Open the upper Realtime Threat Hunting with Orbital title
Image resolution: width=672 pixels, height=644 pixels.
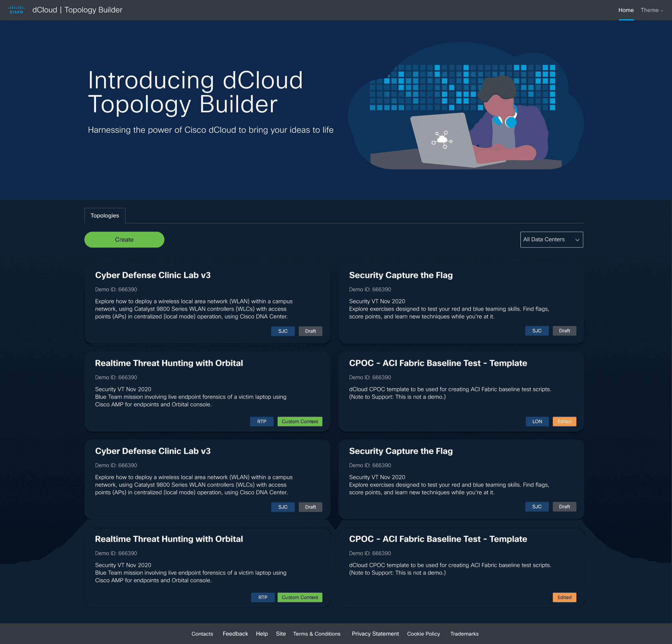click(169, 363)
